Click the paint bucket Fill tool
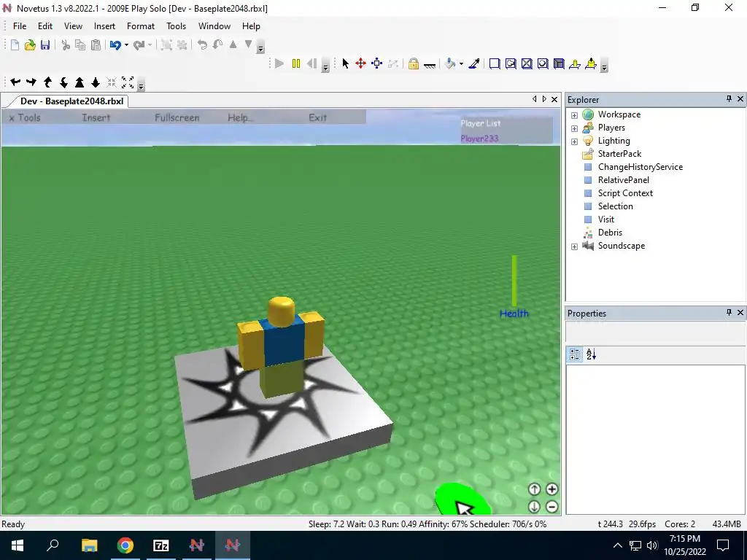Screen dimensions: 747x560 coord(449,63)
